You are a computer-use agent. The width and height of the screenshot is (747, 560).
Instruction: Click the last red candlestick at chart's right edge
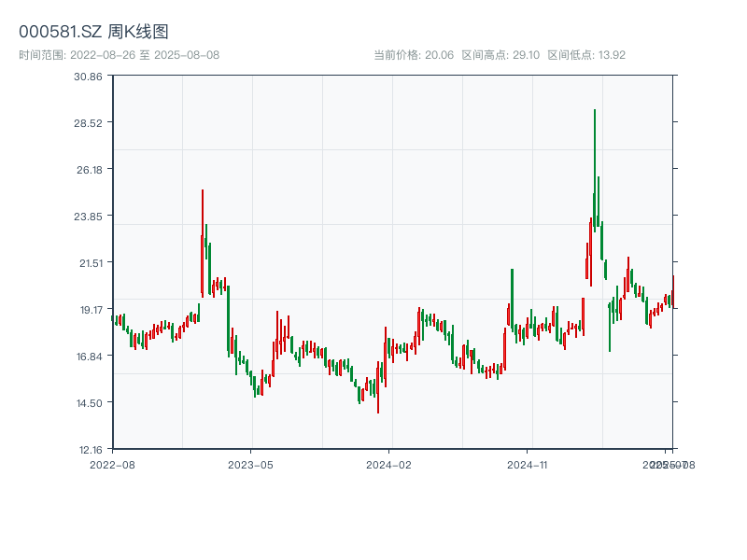click(673, 292)
